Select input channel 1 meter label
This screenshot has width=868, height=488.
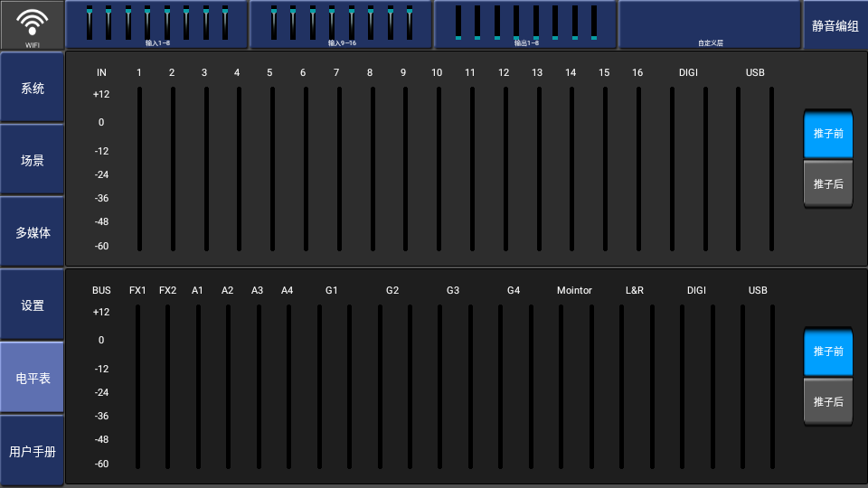click(139, 72)
